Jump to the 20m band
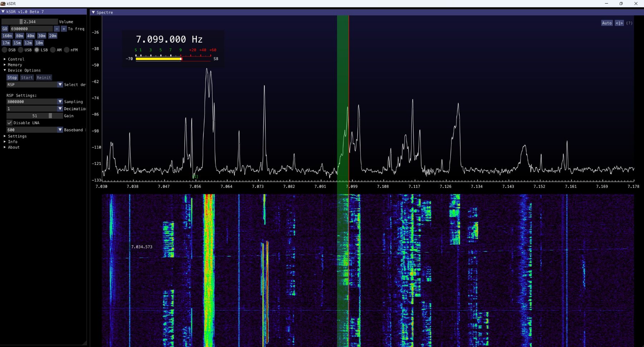 tap(53, 36)
